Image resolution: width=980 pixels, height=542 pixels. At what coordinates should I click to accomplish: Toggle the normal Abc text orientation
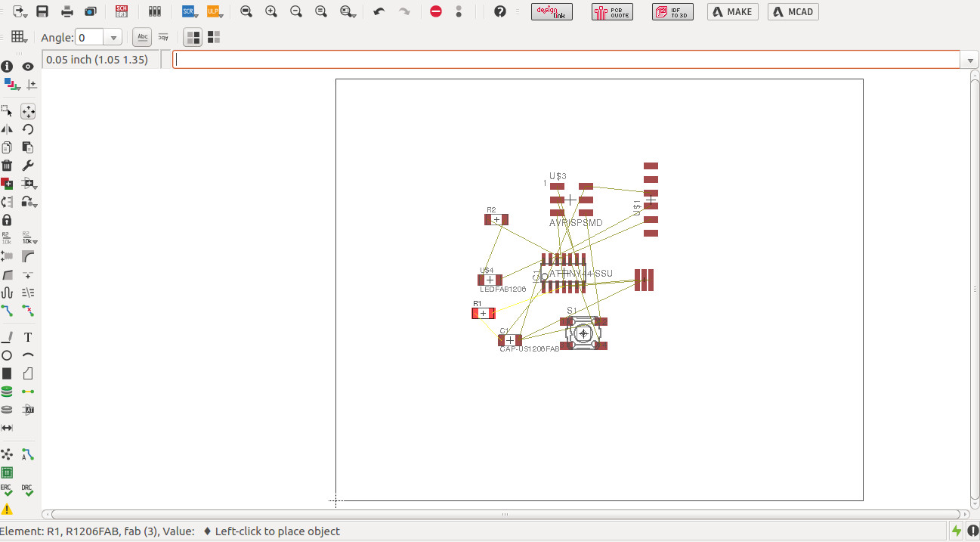[x=141, y=37]
